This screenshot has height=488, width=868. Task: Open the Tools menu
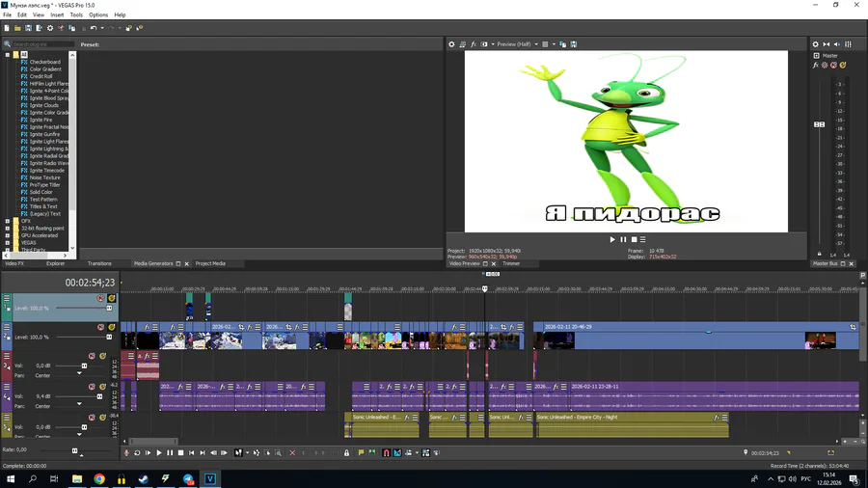(x=76, y=14)
